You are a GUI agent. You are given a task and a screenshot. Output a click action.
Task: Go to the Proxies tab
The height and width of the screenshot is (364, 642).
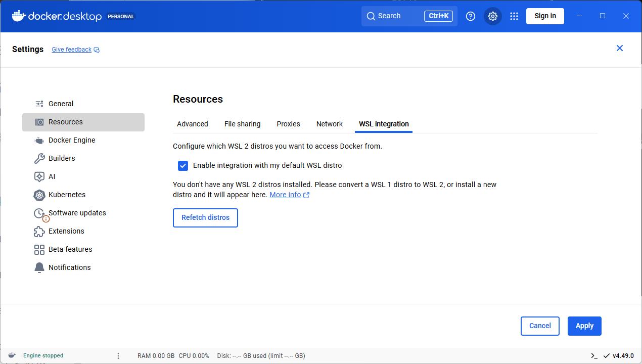click(x=289, y=124)
